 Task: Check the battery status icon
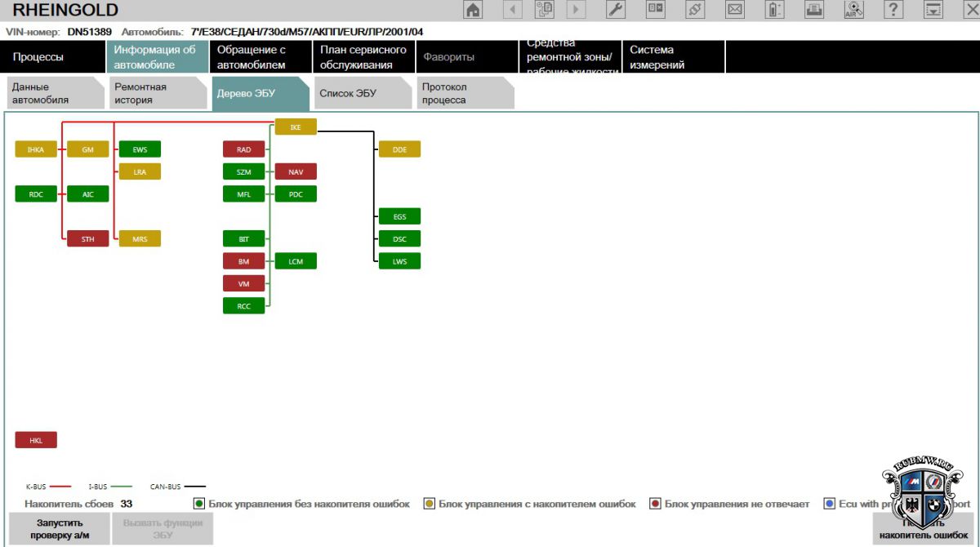(x=774, y=10)
